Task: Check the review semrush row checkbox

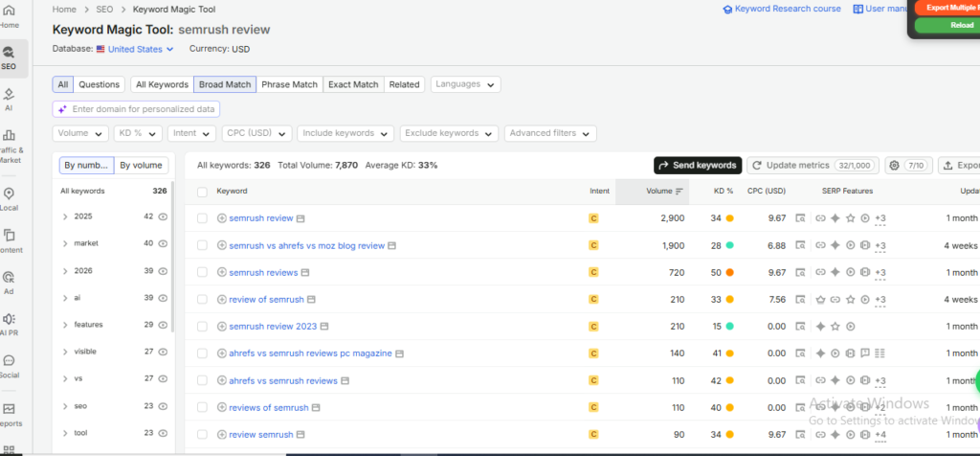Action: pos(202,435)
